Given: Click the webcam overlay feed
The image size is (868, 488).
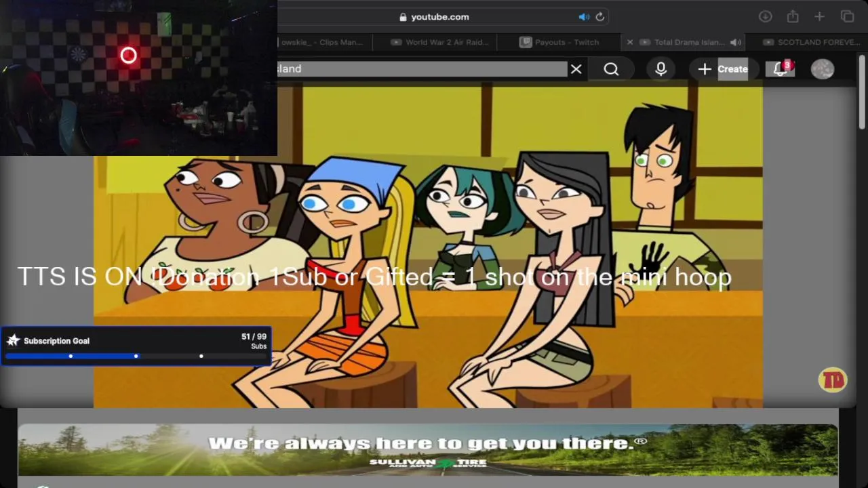Looking at the screenshot, I should pyautogui.click(x=138, y=78).
